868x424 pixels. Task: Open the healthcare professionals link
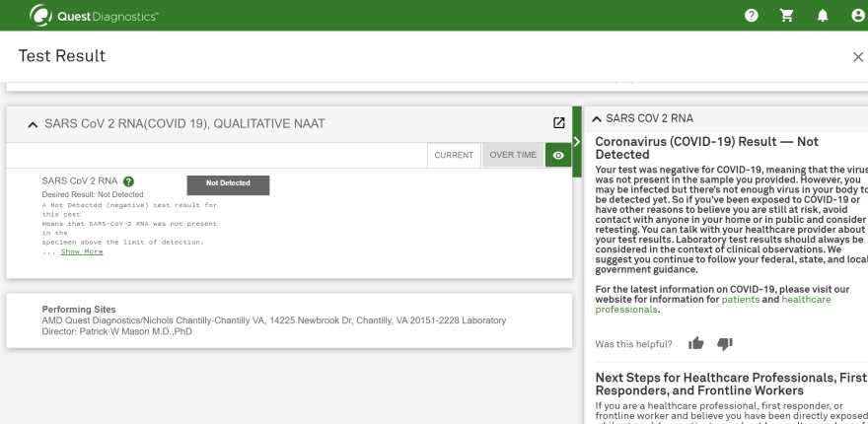713,305
